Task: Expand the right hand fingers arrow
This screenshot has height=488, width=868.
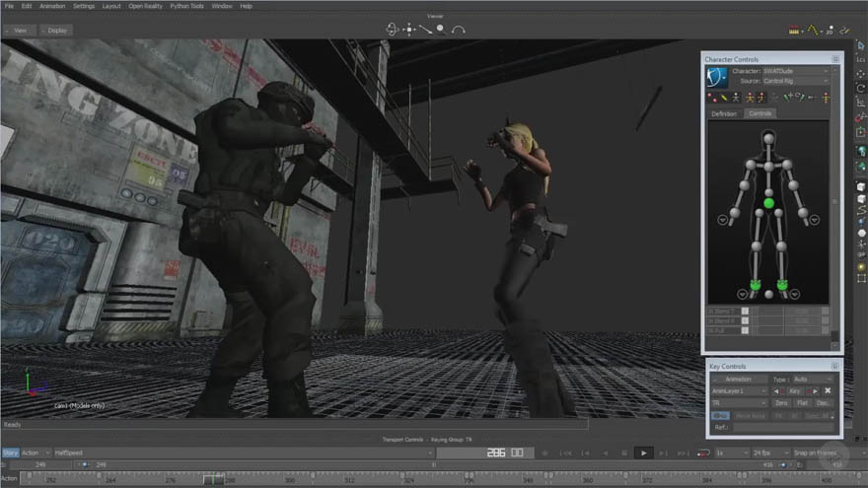Action: coord(815,220)
